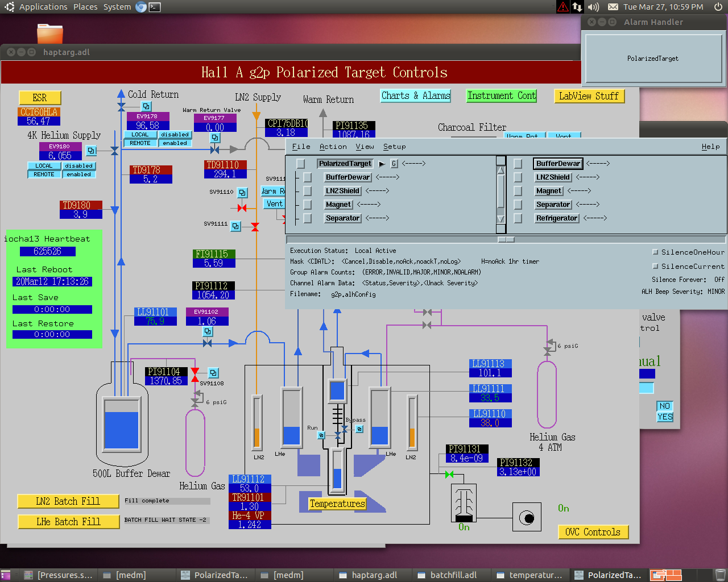Open the LabView Stuff related-display menu

(589, 96)
